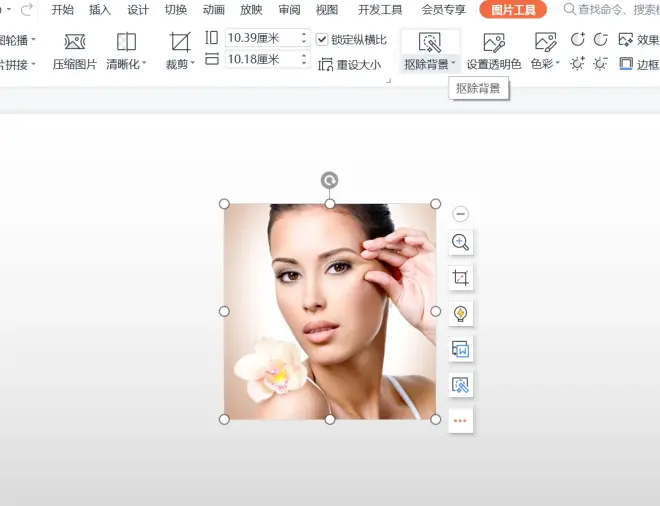
Task: Decrease height with the down stepper arrow
Action: [304, 43]
